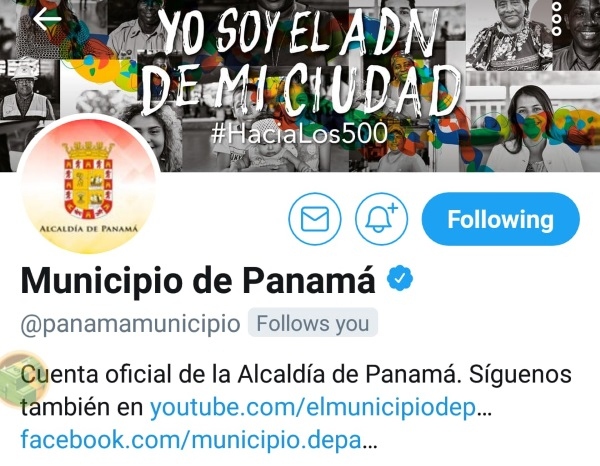The height and width of the screenshot is (466, 600).
Task: Select the @panamamunicipio handle
Action: pos(130,324)
